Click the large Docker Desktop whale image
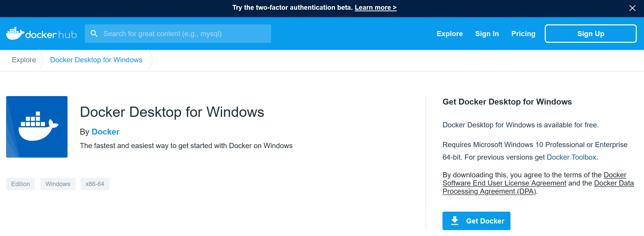The width and height of the screenshot is (644, 236). tap(37, 127)
